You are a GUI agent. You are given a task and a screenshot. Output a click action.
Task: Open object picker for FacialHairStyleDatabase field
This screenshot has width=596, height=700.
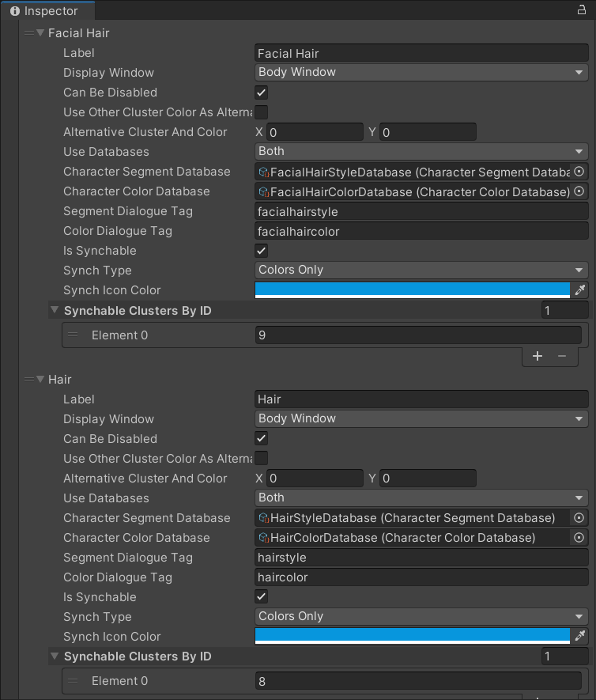(x=579, y=172)
